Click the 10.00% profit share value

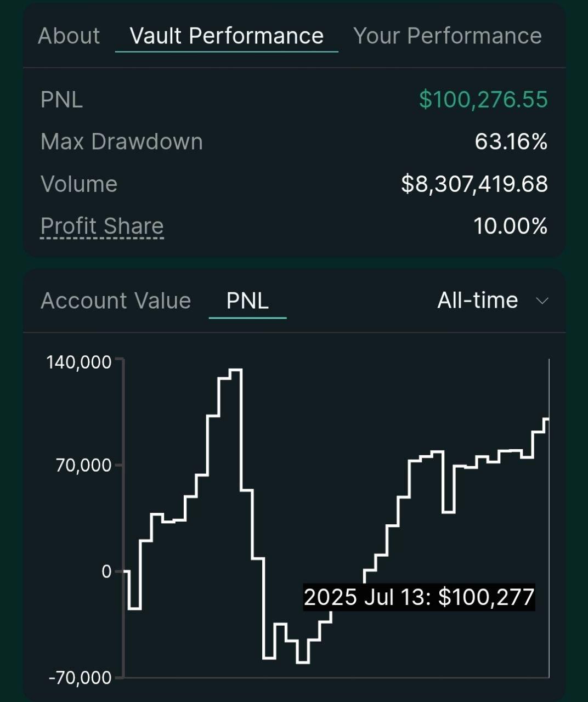510,226
